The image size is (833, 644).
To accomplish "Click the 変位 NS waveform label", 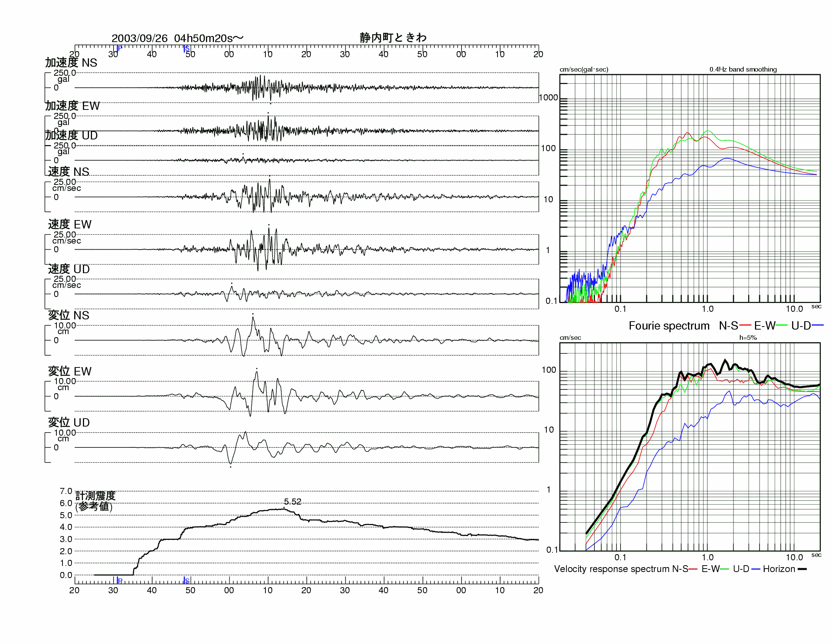I will (x=69, y=315).
